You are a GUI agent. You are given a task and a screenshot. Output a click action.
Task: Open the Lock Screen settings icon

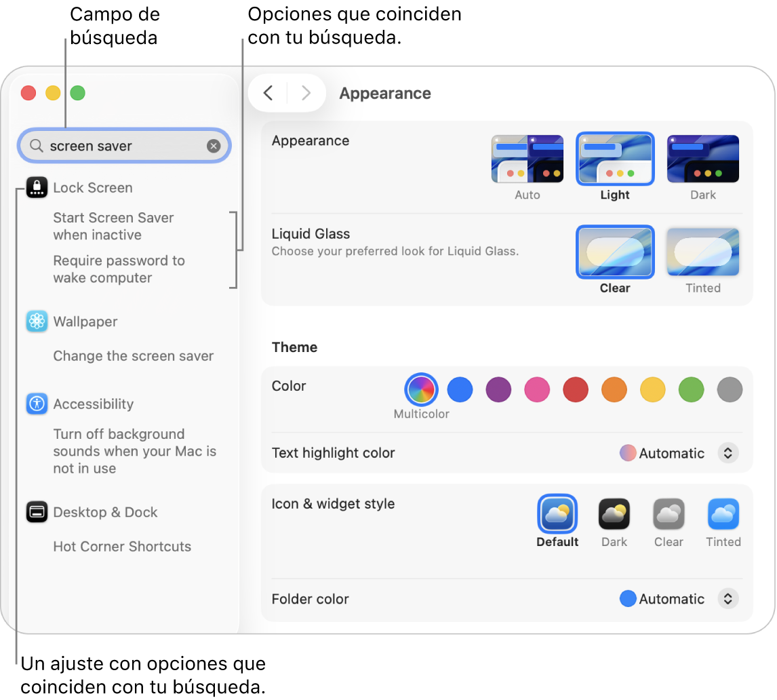point(37,187)
